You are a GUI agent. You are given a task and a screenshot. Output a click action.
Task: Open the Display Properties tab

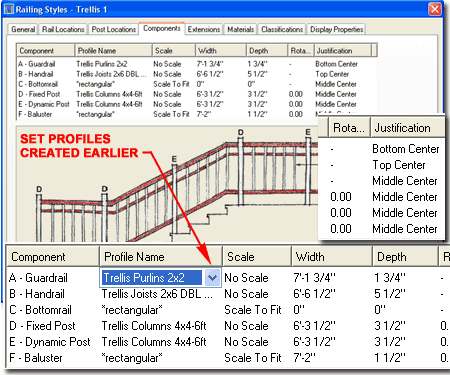tap(336, 29)
